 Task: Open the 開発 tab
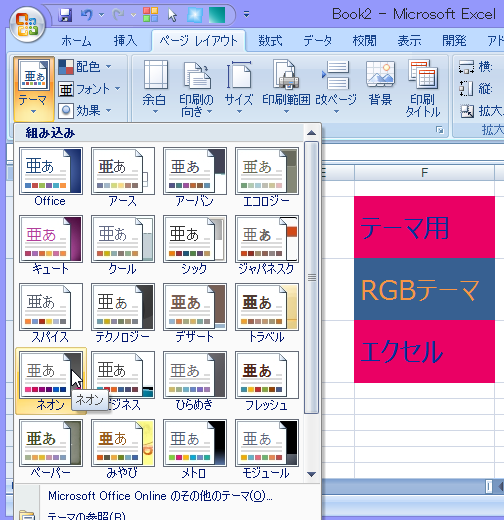454,41
